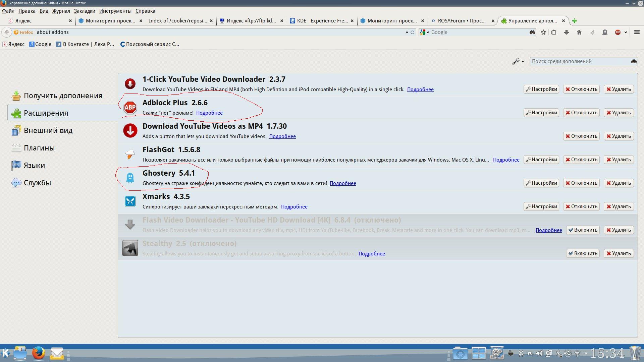Open the downloads arrow toolbar icon

567,32
